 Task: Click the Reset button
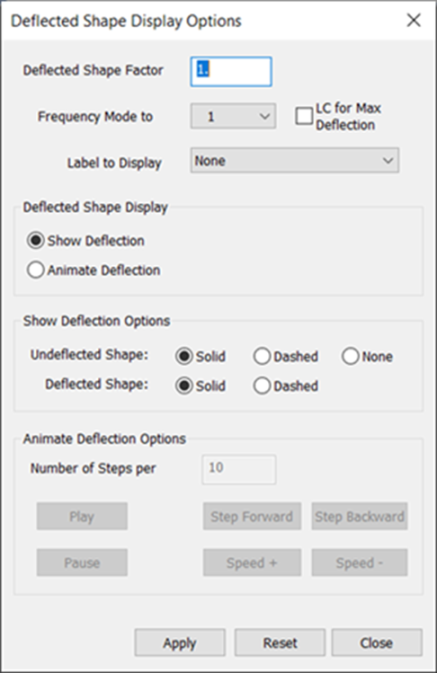click(280, 643)
